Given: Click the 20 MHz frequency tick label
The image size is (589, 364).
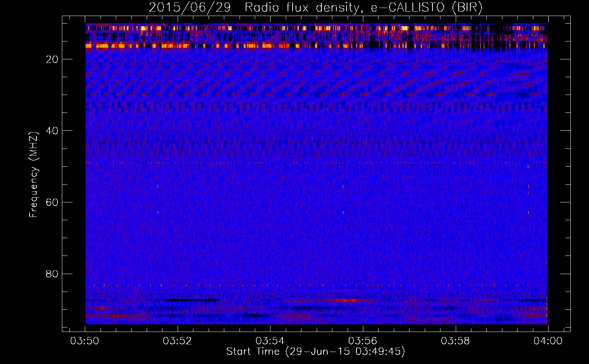Looking at the screenshot, I should (x=52, y=59).
